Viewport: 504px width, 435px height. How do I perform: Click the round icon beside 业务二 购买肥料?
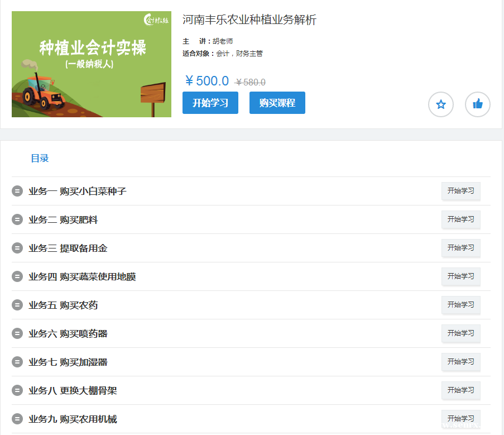click(17, 220)
